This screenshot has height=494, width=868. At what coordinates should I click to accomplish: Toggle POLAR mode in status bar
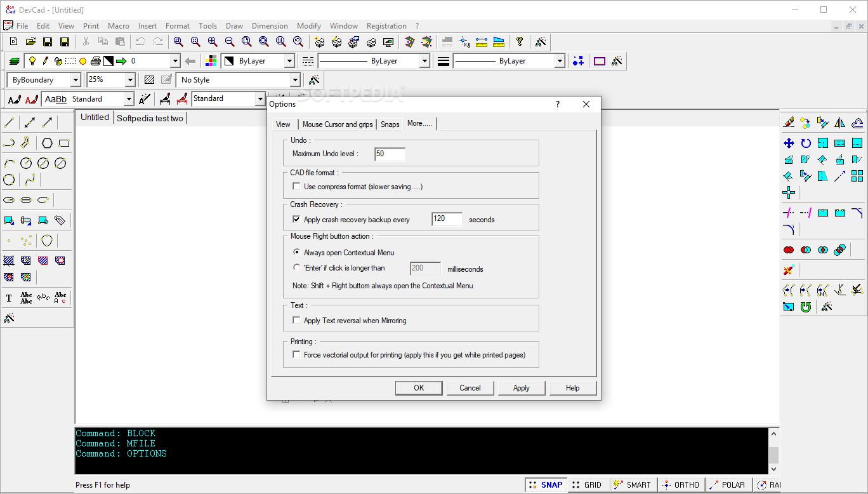click(728, 484)
